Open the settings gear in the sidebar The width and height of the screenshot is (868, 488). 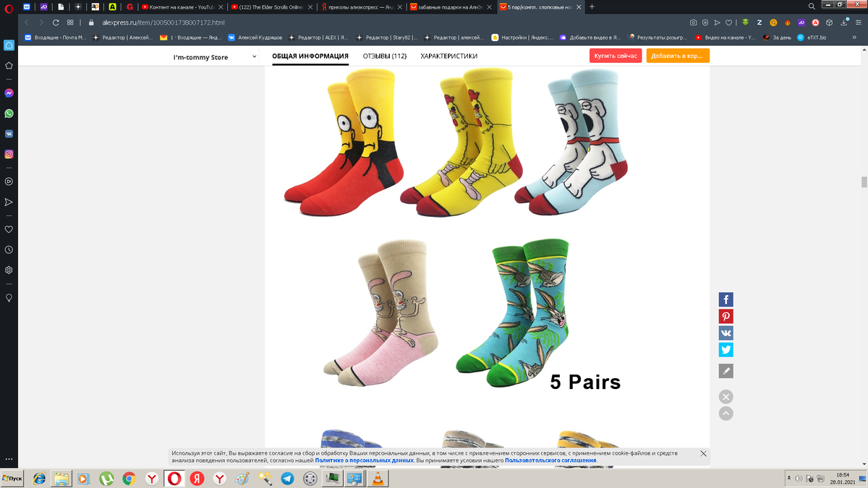pyautogui.click(x=9, y=270)
